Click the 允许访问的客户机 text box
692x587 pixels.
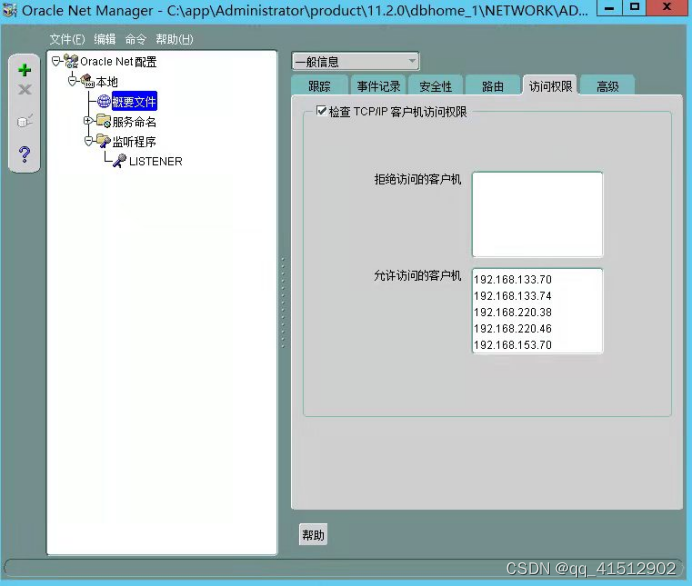[537, 311]
